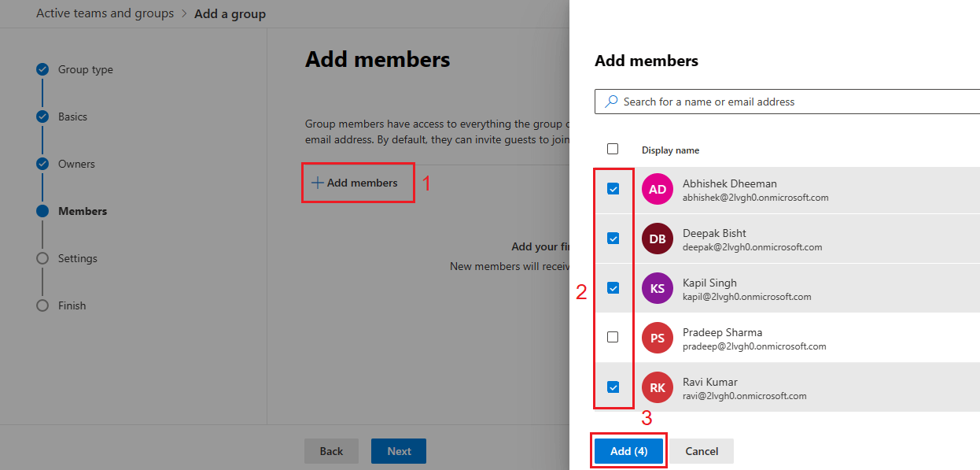
Task: Jump to the Settings wizard step
Action: tap(77, 258)
